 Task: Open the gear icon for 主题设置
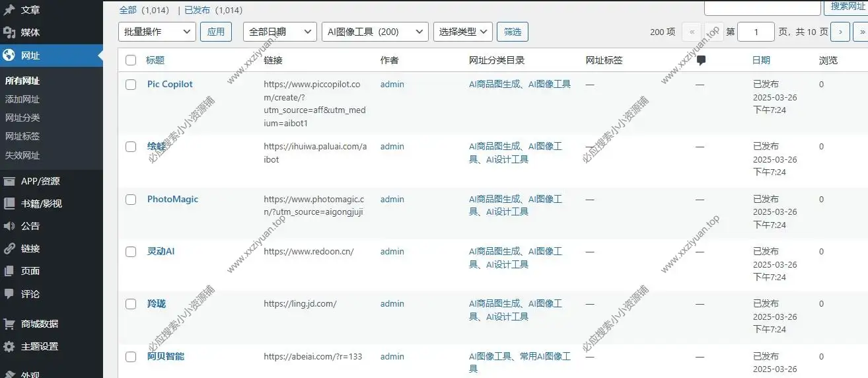(9, 346)
